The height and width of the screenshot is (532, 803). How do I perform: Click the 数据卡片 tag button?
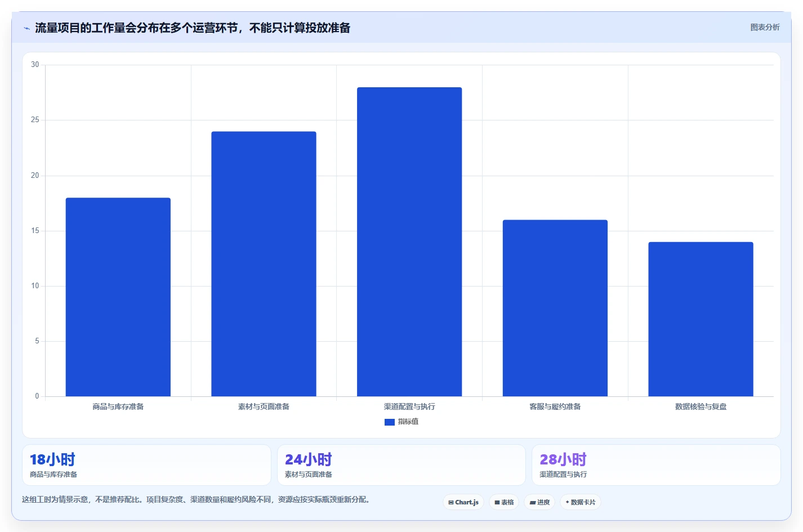tap(581, 502)
